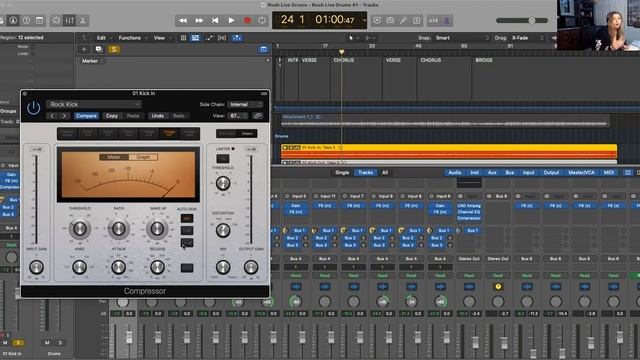Image resolution: width=640 pixels, height=360 pixels.
Task: Switch the compressor display to Graph
Action: 143,157
